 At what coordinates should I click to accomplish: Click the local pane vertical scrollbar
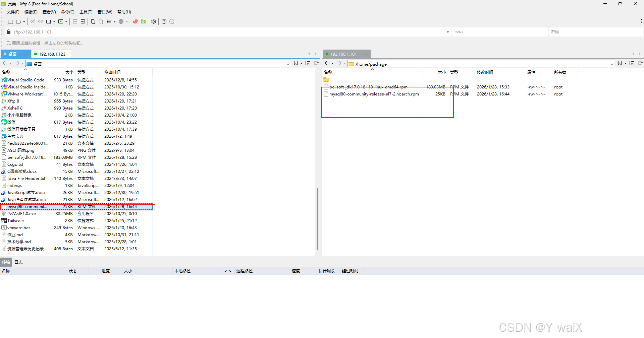(x=317, y=219)
